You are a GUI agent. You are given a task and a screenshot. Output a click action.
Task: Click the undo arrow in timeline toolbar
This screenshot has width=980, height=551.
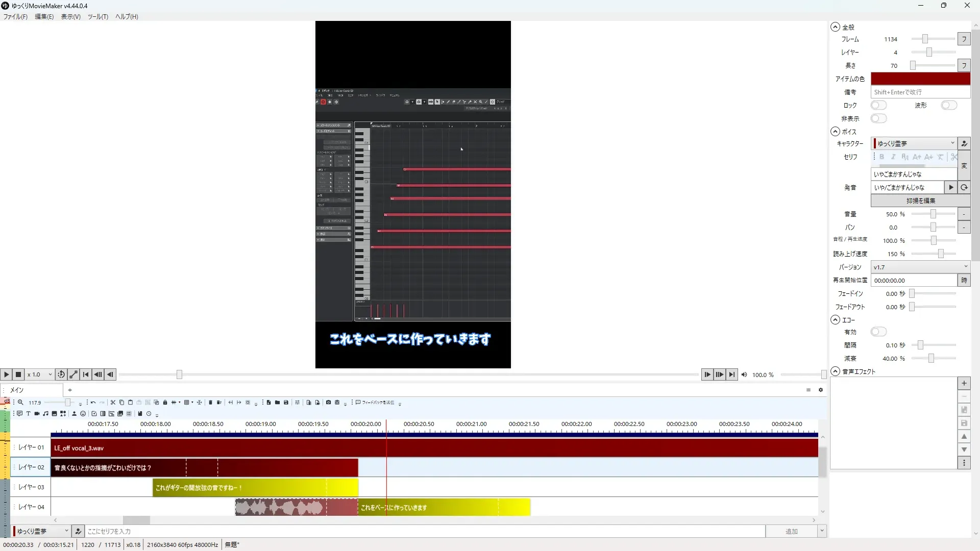click(93, 403)
